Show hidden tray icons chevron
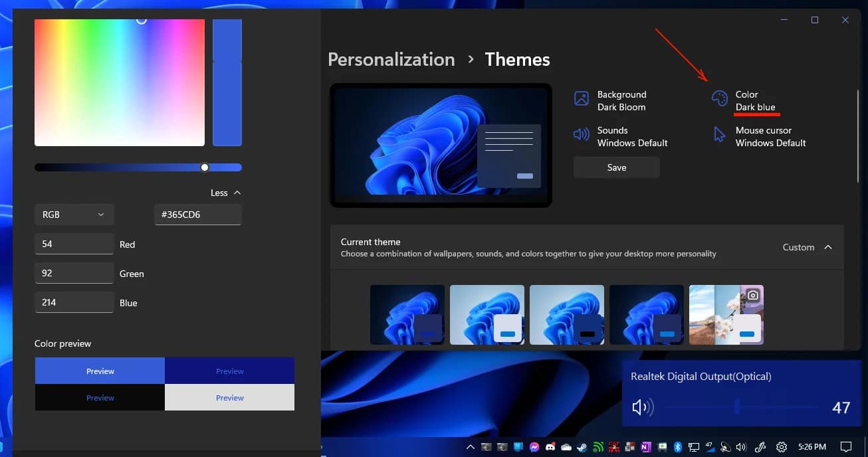868x457 pixels. 471,447
